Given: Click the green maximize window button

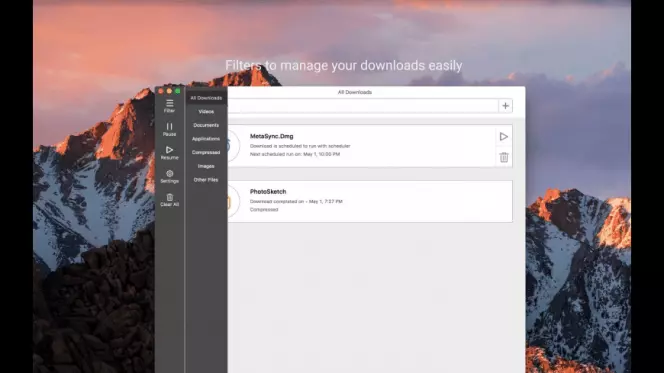Looking at the screenshot, I should [x=177, y=91].
